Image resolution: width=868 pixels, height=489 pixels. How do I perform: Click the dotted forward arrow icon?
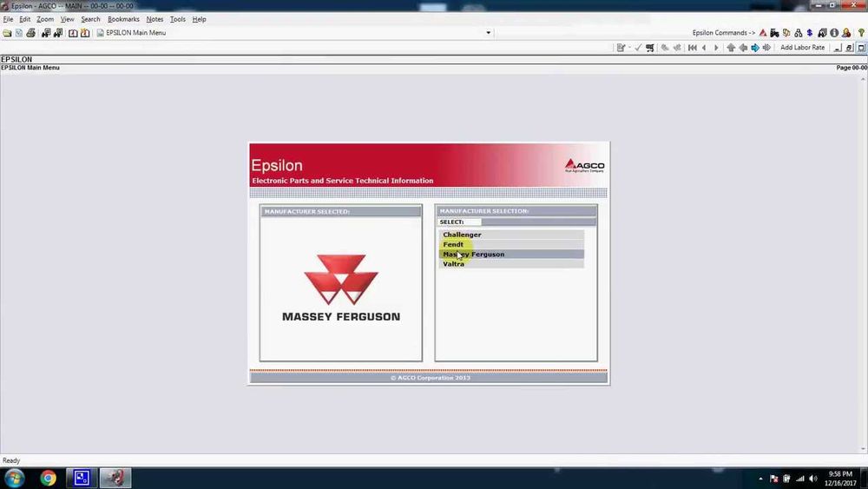[x=766, y=48]
